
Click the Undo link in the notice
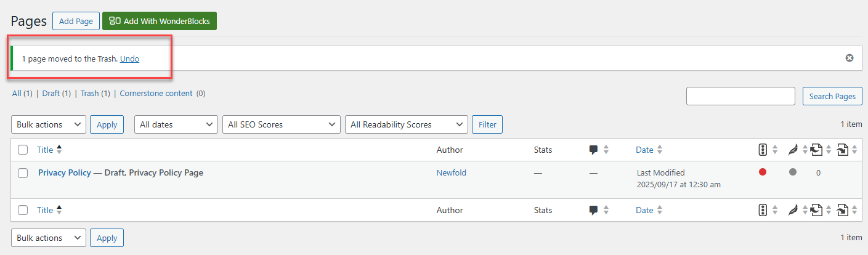coord(129,59)
